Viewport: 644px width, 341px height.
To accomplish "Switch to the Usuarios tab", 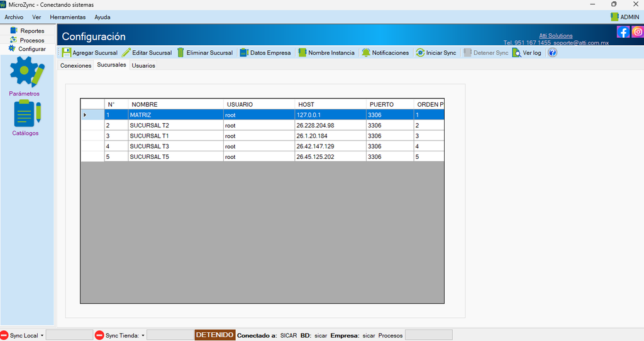I will pos(143,65).
